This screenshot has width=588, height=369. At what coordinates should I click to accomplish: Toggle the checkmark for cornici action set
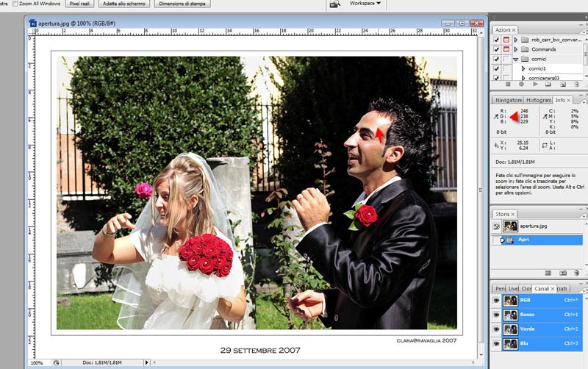[x=497, y=59]
